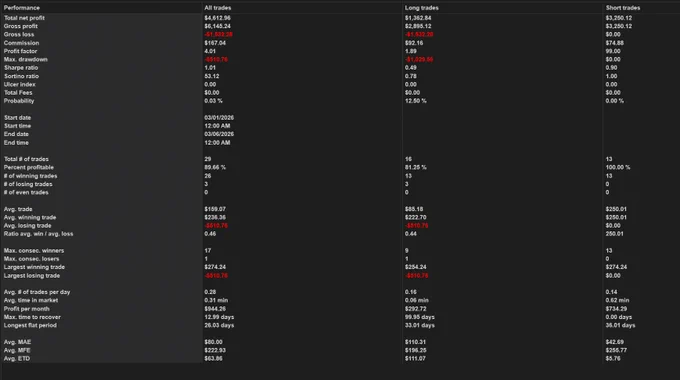
Task: Click All trades Sortino ratio value 53.12
Action: point(212,76)
